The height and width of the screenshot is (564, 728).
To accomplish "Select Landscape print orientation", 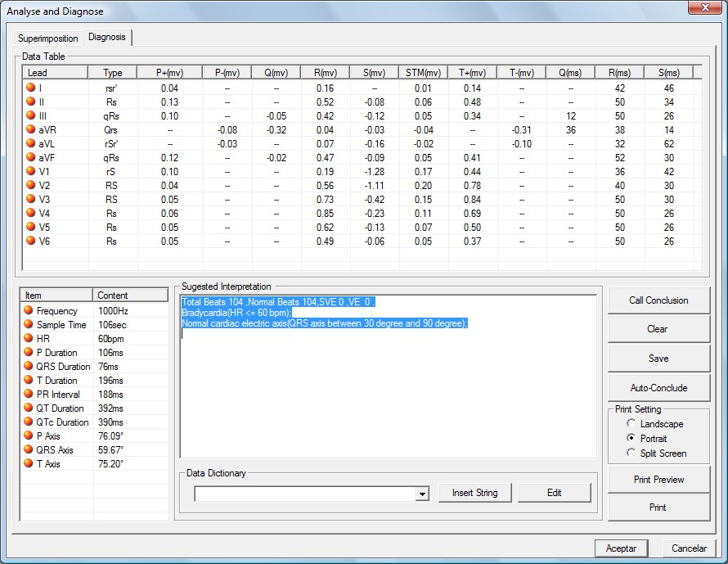I will pos(631,424).
